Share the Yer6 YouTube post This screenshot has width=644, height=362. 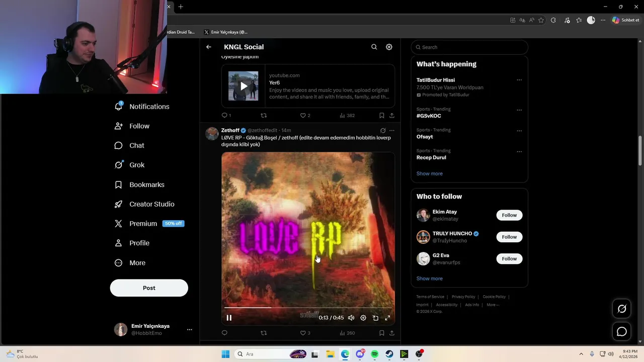click(x=392, y=115)
